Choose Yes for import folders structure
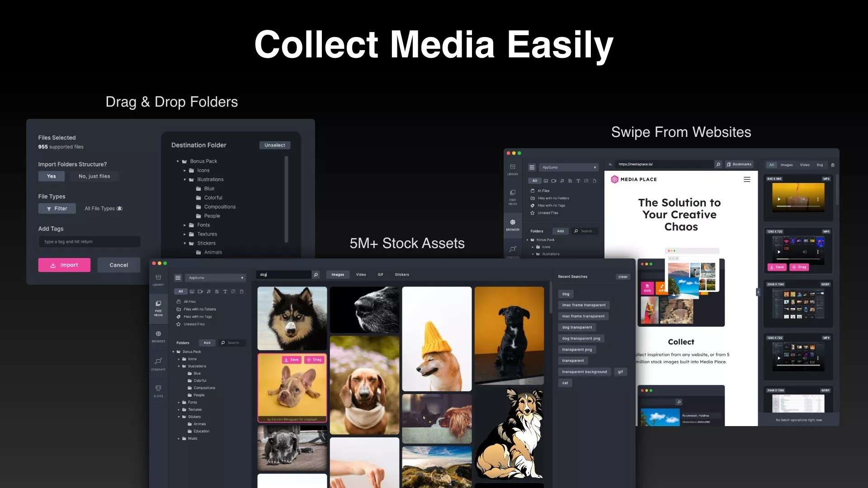 tap(52, 176)
